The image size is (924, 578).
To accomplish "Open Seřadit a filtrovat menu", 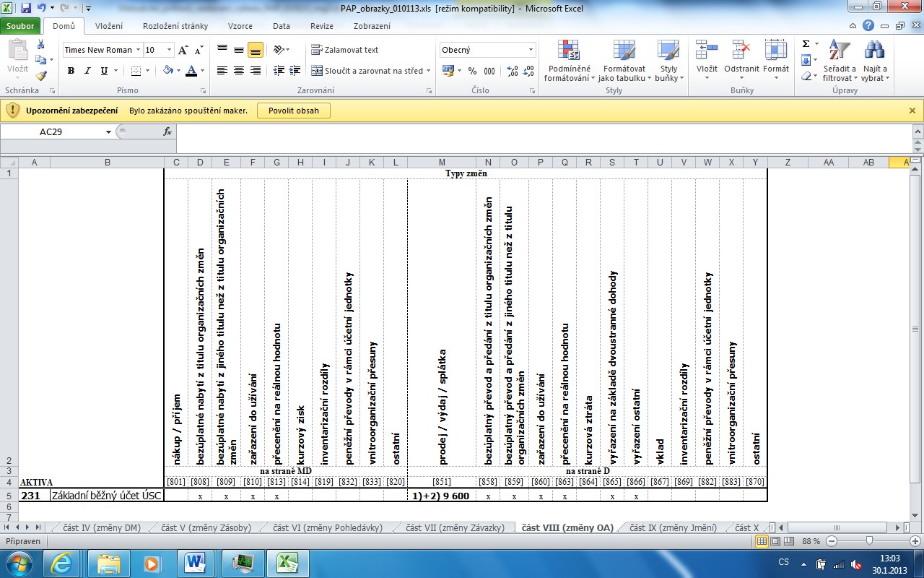I will 839,61.
